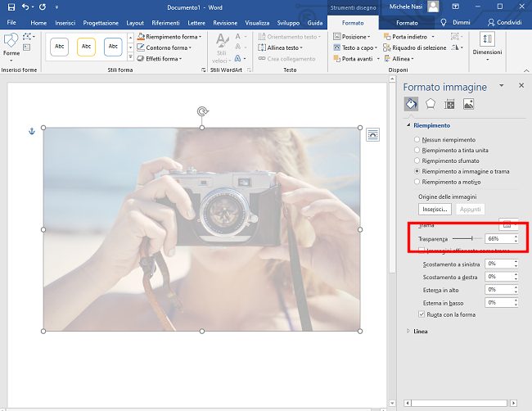The height and width of the screenshot is (411, 532).
Task: Click Esterna in alto value field
Action: tap(498, 290)
